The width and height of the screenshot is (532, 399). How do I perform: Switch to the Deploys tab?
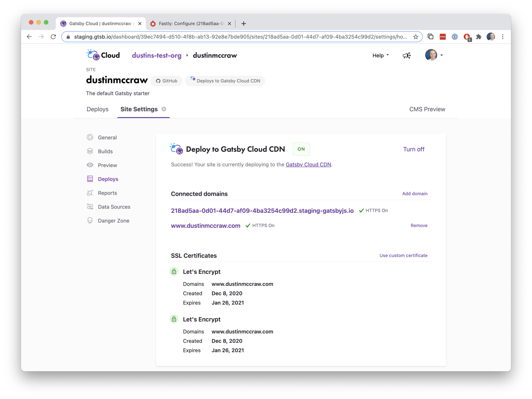pyautogui.click(x=97, y=109)
